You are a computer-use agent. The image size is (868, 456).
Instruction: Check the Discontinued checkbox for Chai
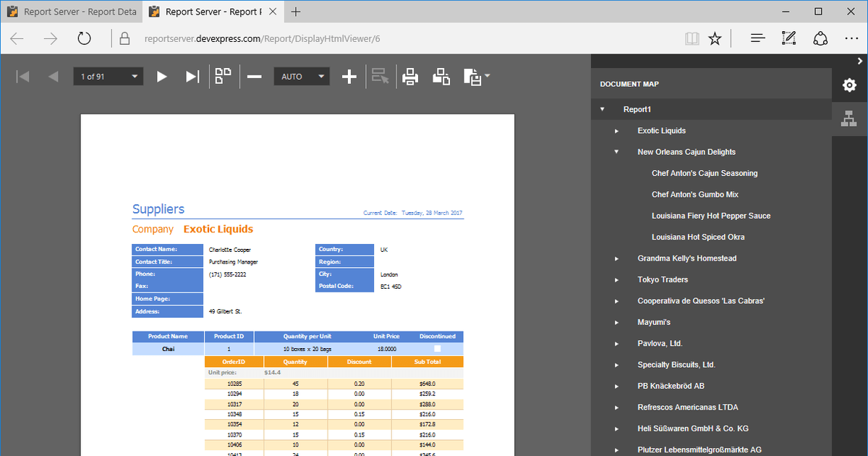pyautogui.click(x=437, y=348)
